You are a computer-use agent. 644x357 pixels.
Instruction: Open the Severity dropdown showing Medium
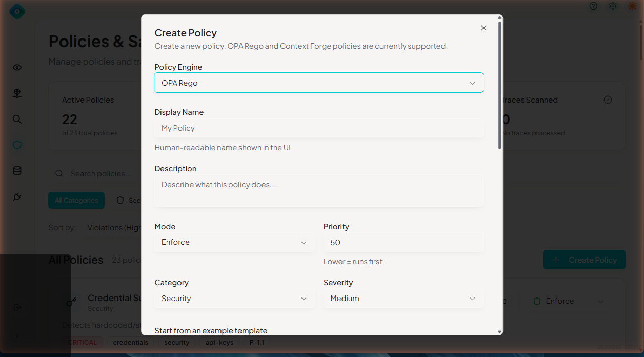[x=403, y=299]
